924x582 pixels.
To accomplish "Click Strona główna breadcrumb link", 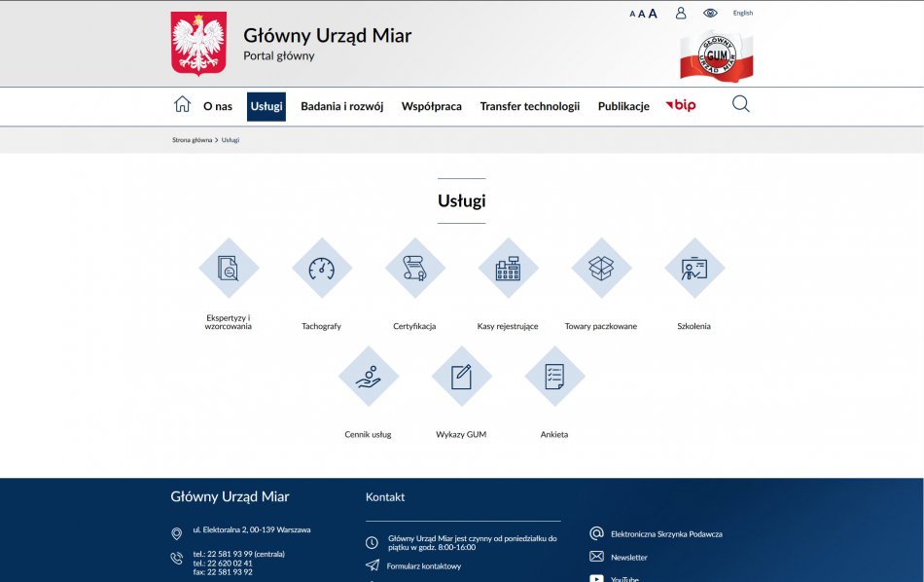I will click(192, 140).
